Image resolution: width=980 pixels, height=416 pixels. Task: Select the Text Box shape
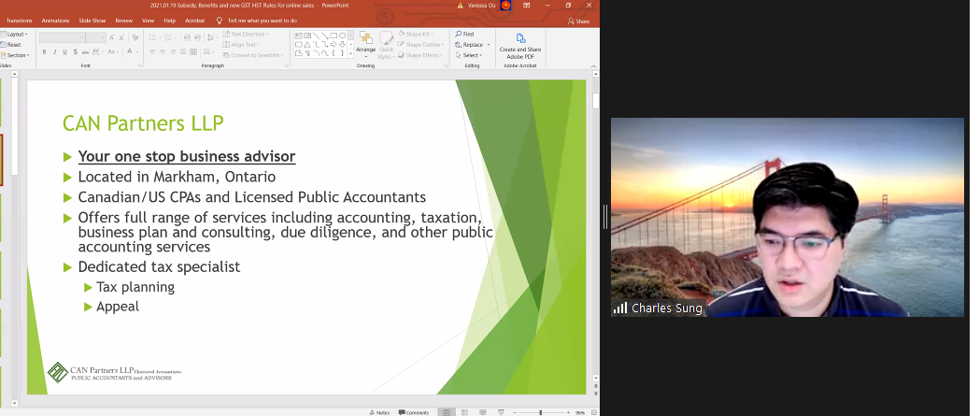point(299,36)
